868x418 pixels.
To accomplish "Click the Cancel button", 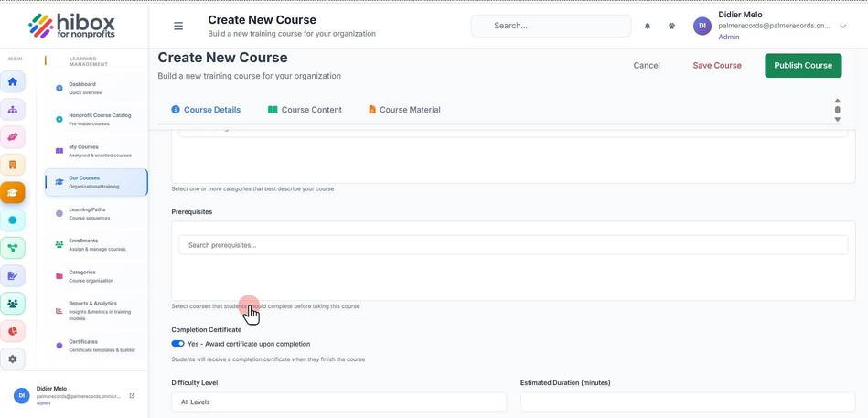I will (647, 65).
